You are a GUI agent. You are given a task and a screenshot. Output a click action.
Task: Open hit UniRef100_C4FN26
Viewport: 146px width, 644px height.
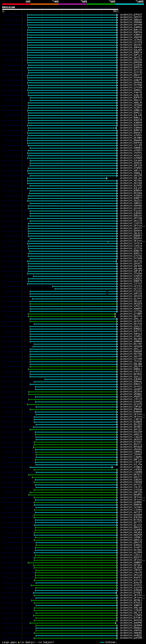pos(131,469)
